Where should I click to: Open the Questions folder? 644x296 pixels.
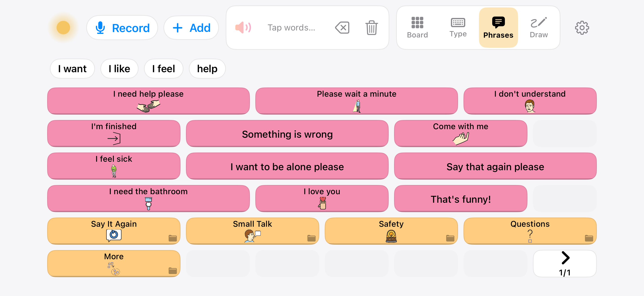pos(530,231)
